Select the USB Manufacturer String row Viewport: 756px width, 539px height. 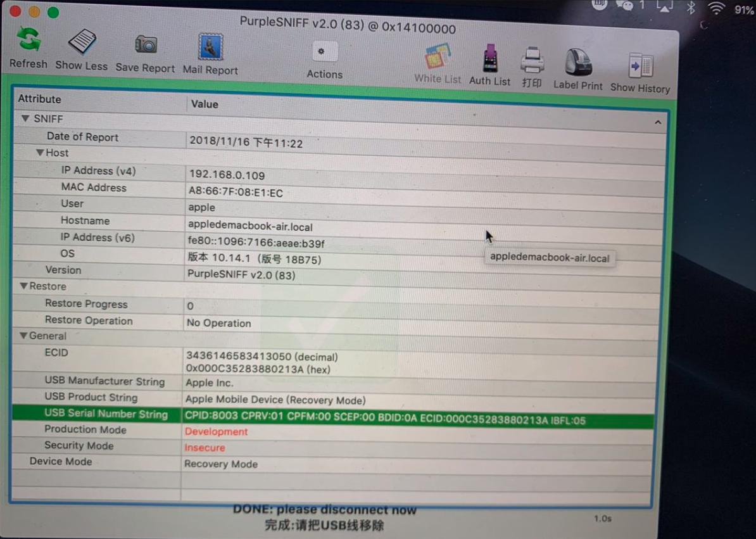pyautogui.click(x=334, y=383)
